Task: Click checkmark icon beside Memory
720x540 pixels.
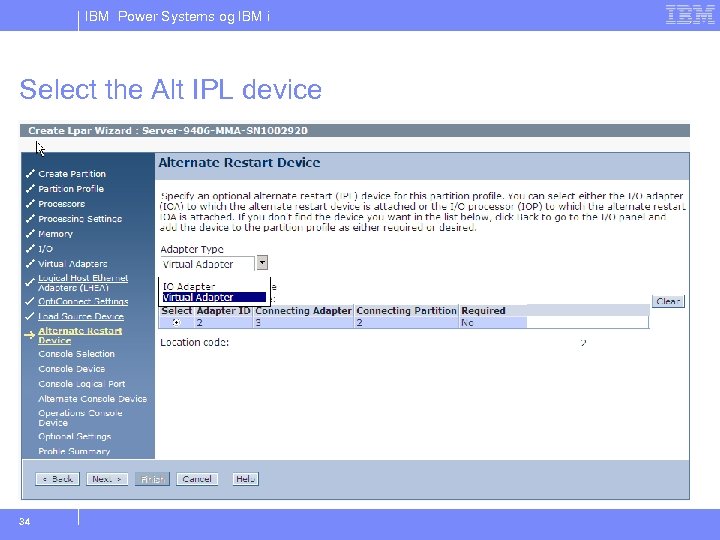Action: coord(30,234)
